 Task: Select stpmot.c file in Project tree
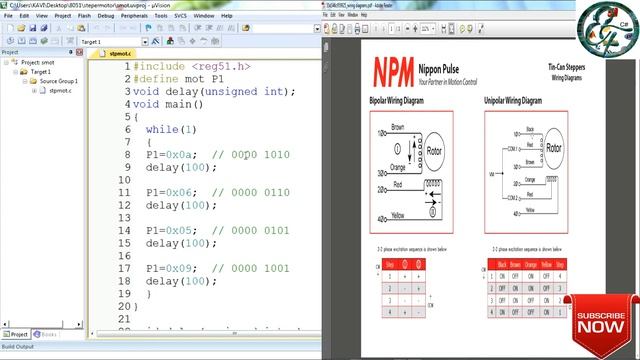pos(60,91)
